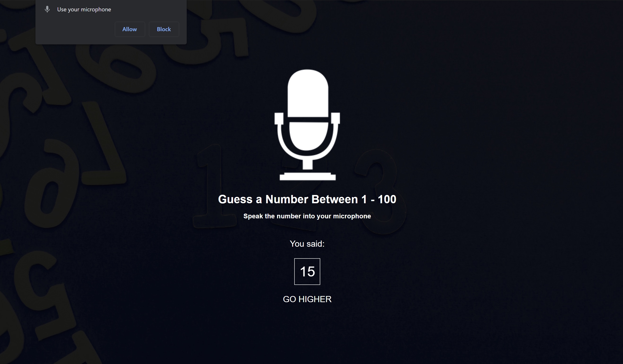This screenshot has height=364, width=623.
Task: Click the small microphone icon in the prompt
Action: (47, 9)
